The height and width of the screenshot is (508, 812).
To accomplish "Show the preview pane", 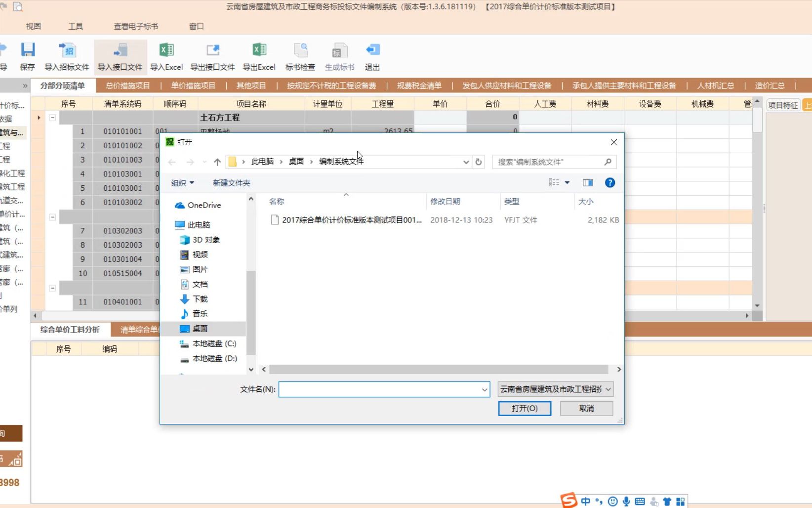I will [588, 183].
